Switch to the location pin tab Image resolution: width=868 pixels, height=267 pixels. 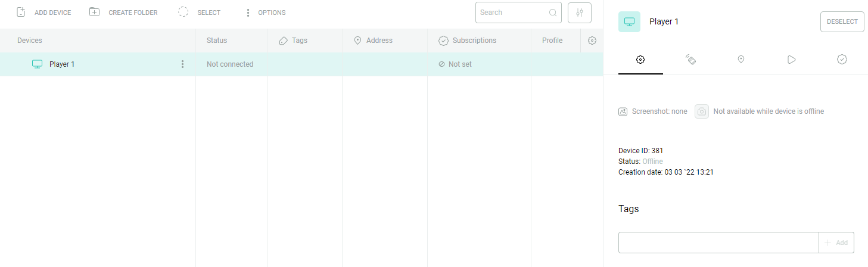(741, 60)
